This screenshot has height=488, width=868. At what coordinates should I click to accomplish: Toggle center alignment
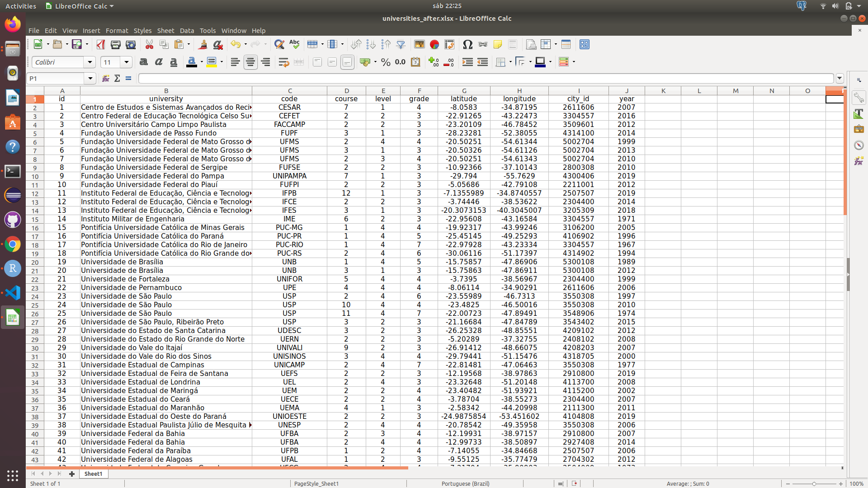click(250, 62)
